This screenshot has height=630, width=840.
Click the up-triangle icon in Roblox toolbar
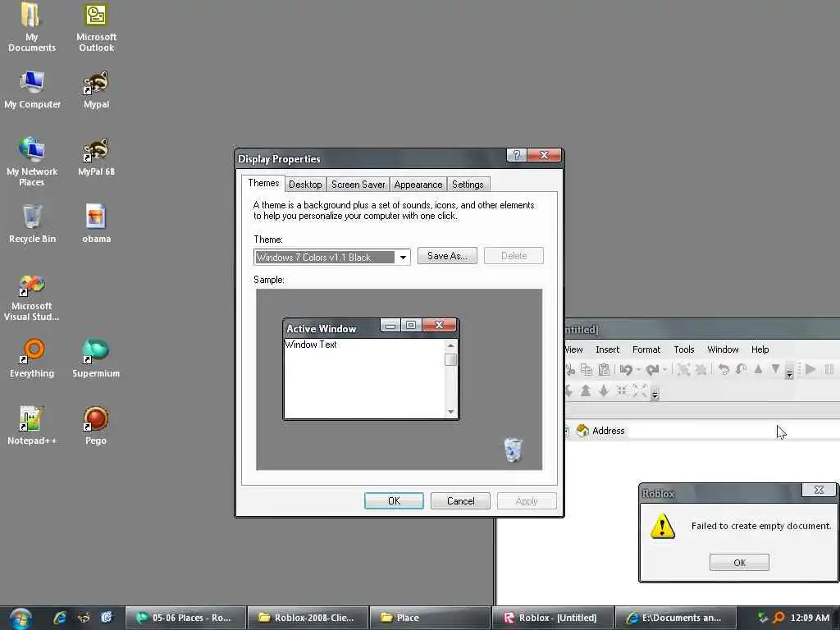point(758,369)
